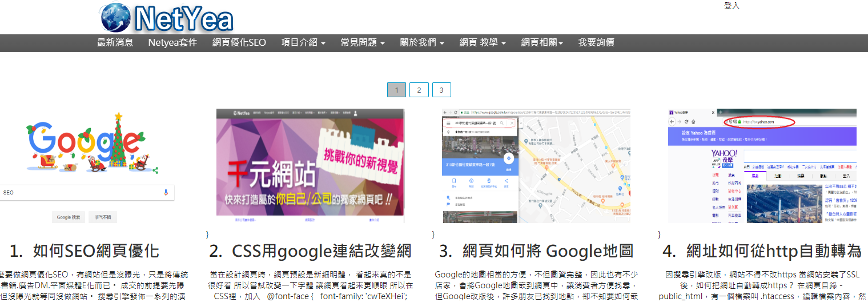Go to Netyea套件 page
This screenshot has width=868, height=302.
click(172, 42)
